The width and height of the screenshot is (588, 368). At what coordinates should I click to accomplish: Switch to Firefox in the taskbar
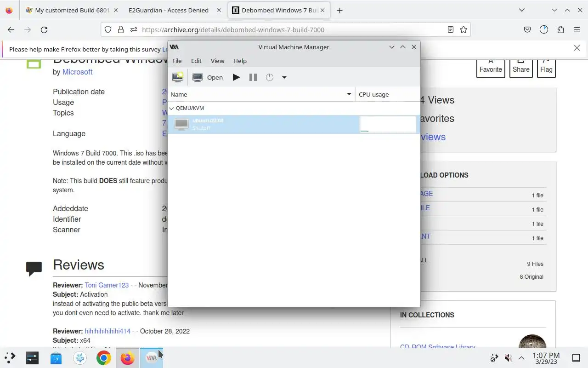(x=128, y=357)
